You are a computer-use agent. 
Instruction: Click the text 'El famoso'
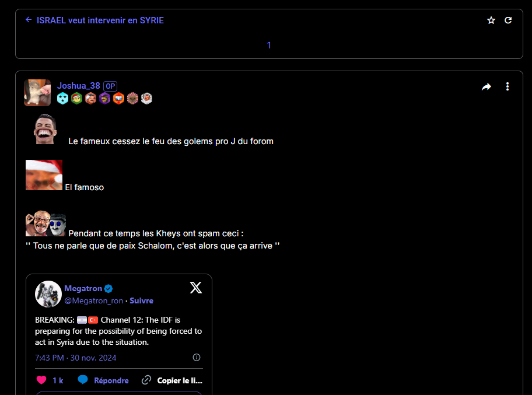[x=85, y=187]
